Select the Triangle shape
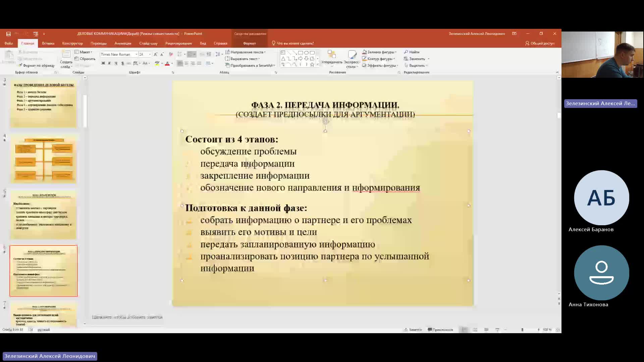644x362 pixels. pos(283,58)
